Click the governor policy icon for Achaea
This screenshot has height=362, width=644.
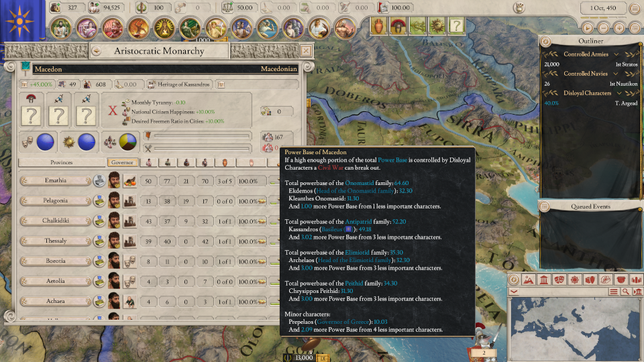point(129,301)
